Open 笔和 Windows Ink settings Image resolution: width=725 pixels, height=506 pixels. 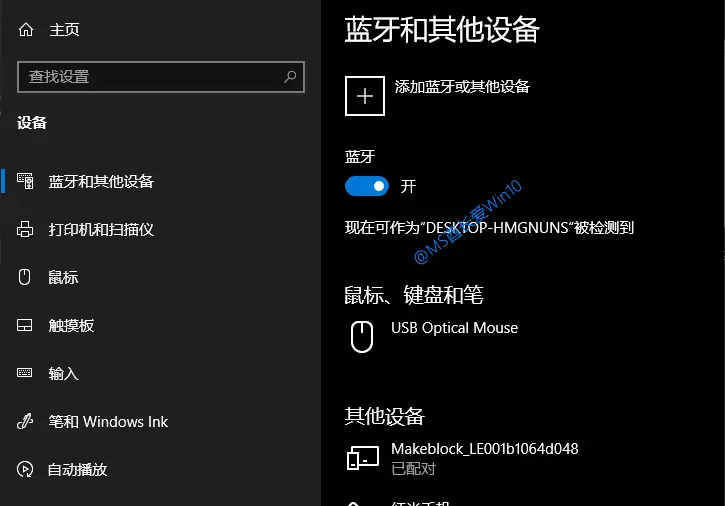tap(108, 422)
